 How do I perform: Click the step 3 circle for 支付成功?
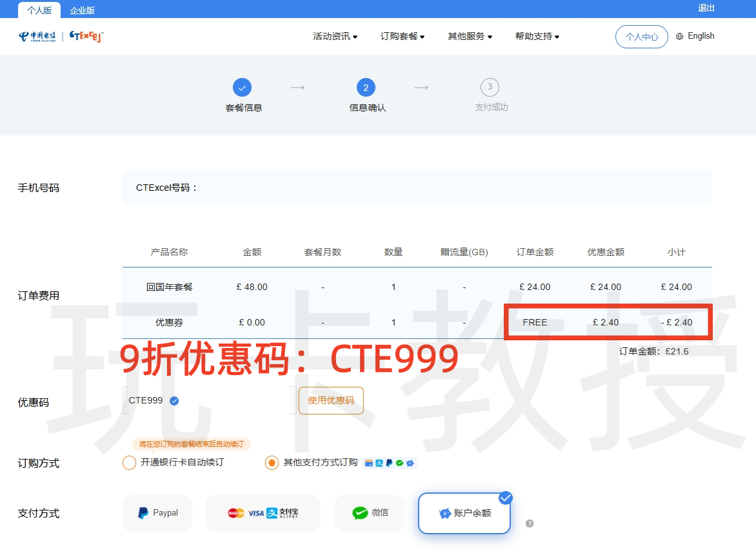pos(490,87)
